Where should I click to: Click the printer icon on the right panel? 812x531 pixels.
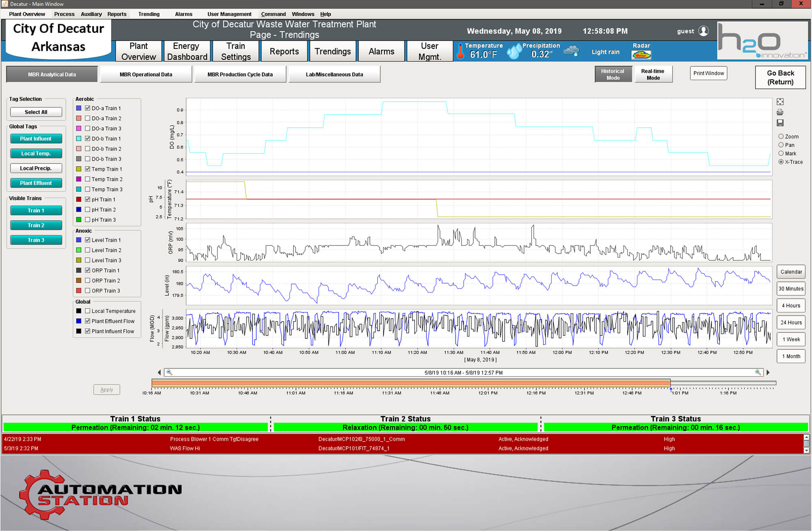click(780, 112)
